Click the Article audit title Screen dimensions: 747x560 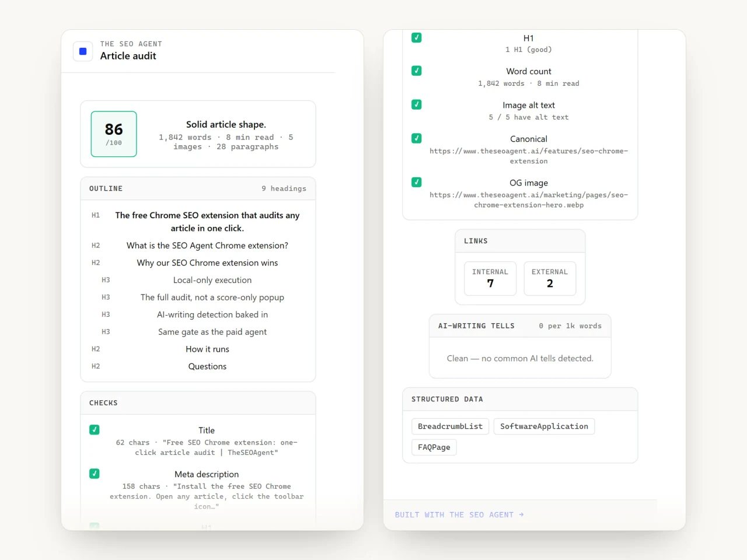click(128, 56)
